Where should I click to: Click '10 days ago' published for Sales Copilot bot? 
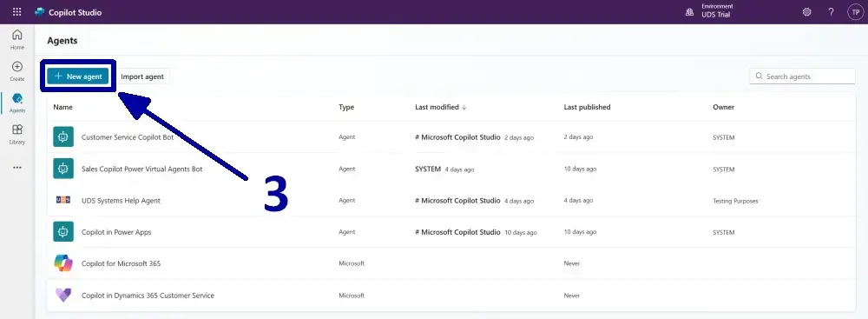tap(580, 169)
